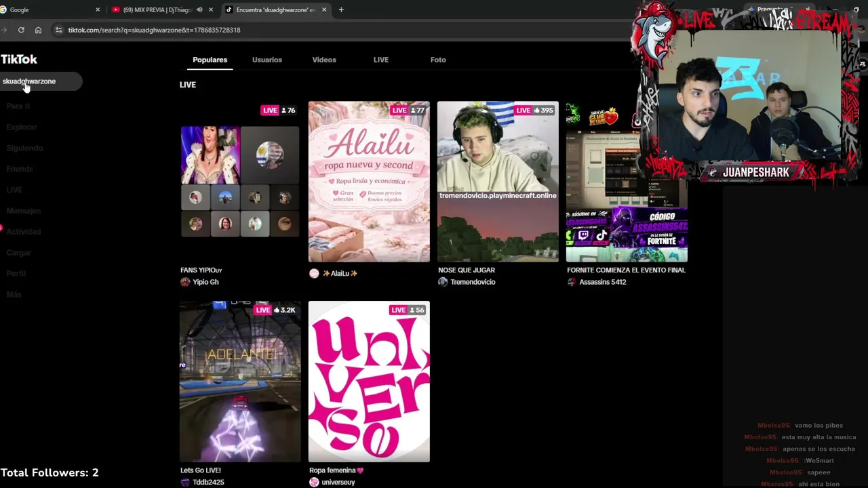The image size is (868, 488).
Task: Open Cargar in the sidebar
Action: (x=19, y=253)
